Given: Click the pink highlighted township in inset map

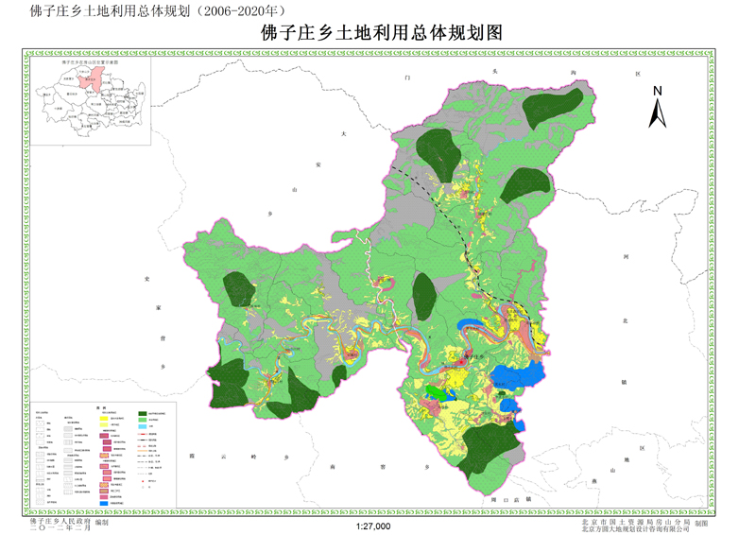Looking at the screenshot, I should [x=88, y=78].
